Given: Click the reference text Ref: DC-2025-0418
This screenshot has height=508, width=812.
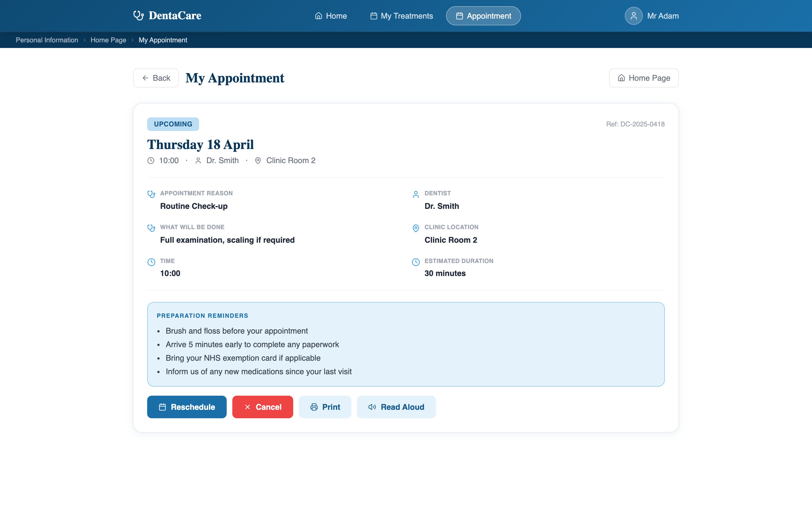Looking at the screenshot, I should pyautogui.click(x=635, y=124).
